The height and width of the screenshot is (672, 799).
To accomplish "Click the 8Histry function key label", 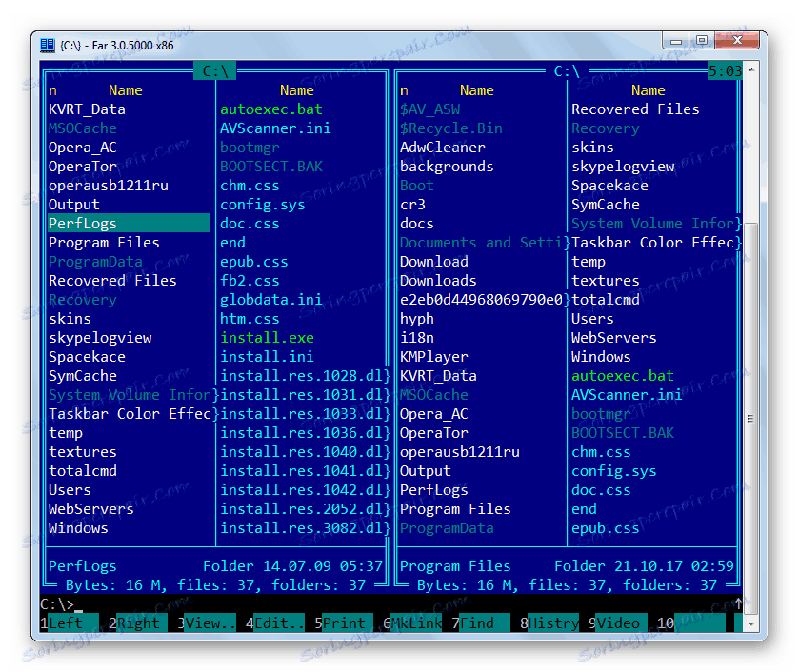I will [549, 623].
